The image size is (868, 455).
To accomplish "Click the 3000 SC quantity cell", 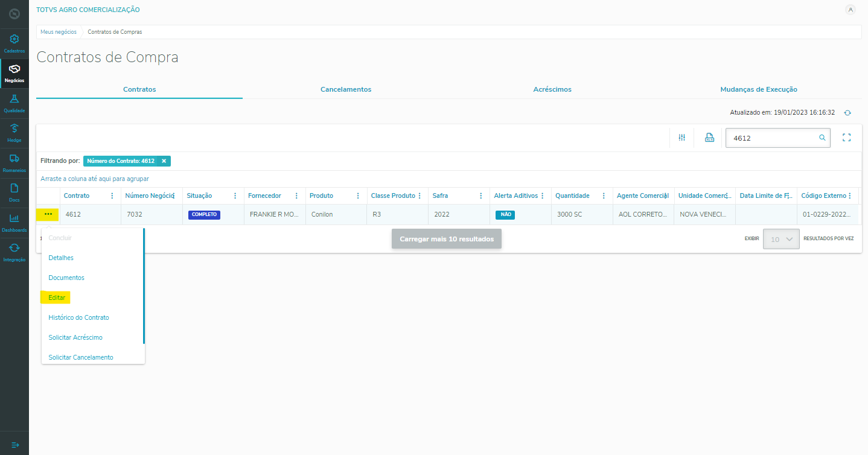I will click(x=581, y=214).
